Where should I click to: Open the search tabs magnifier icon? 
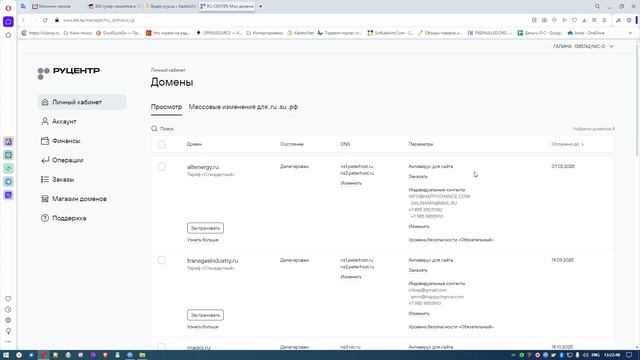[597, 7]
